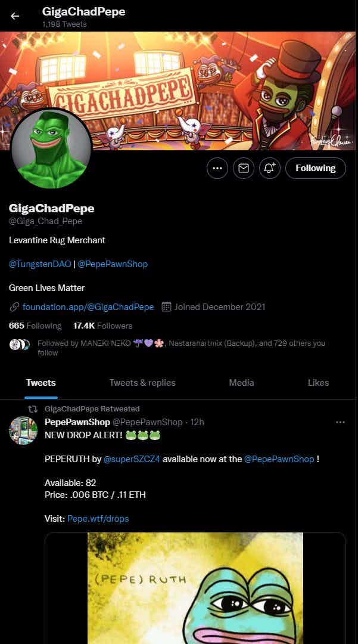Visit the foundation.app/@GigaChadPepe link
The image size is (358, 644).
[88, 307]
